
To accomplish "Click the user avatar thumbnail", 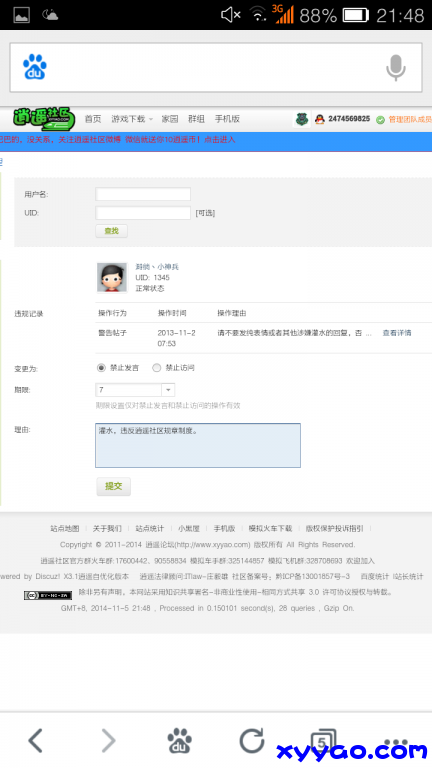I will click(112, 278).
